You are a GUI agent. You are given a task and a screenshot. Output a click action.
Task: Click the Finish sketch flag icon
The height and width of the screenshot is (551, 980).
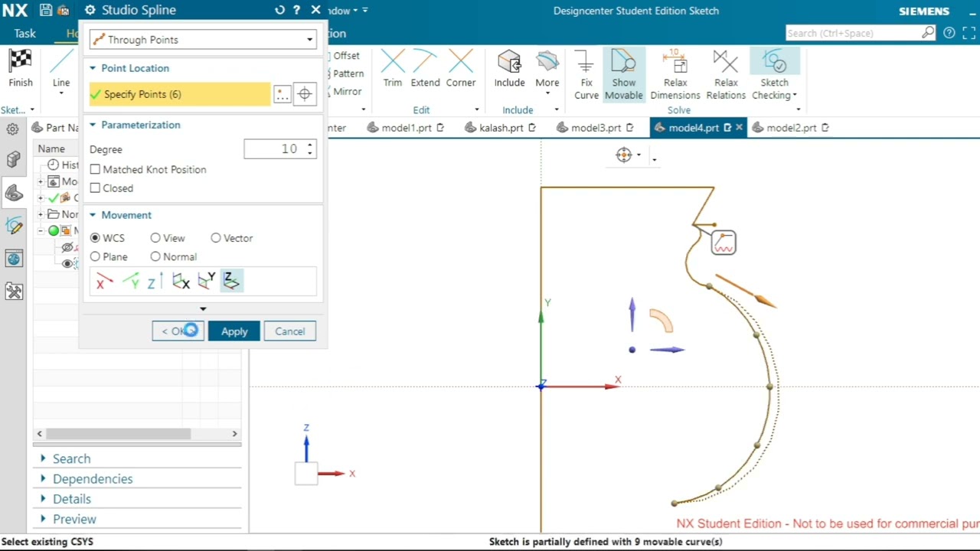21,61
